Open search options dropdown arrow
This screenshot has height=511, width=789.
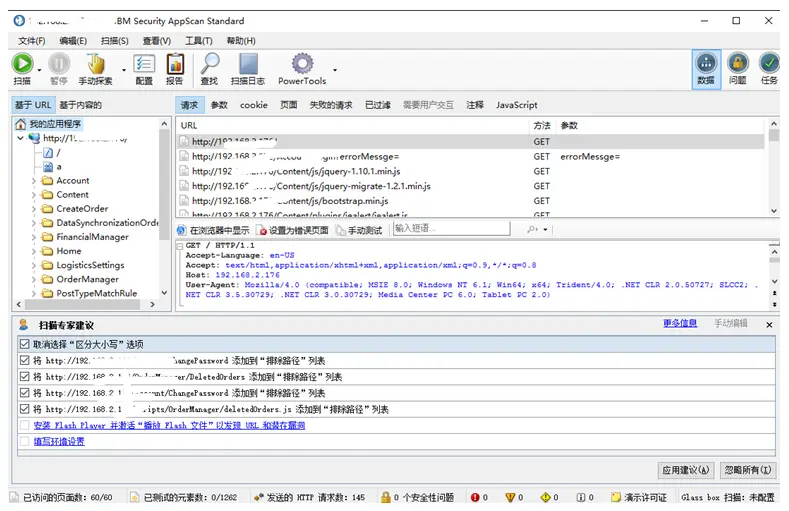tap(545, 230)
